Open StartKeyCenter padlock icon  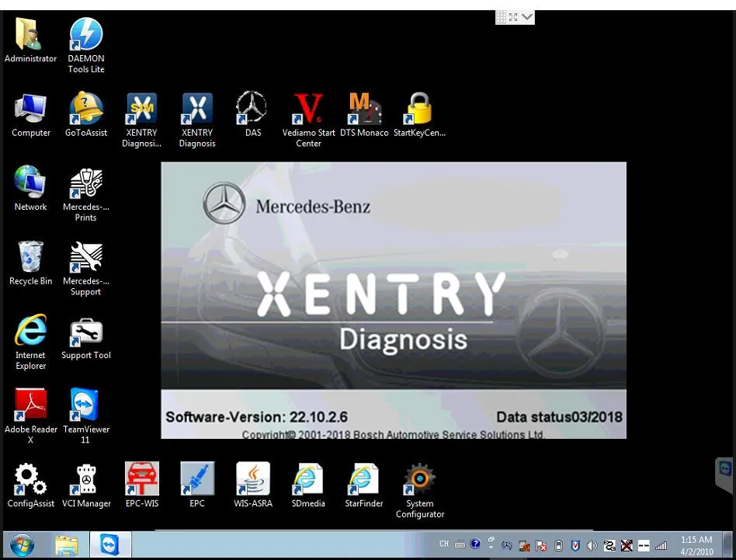pos(419,115)
